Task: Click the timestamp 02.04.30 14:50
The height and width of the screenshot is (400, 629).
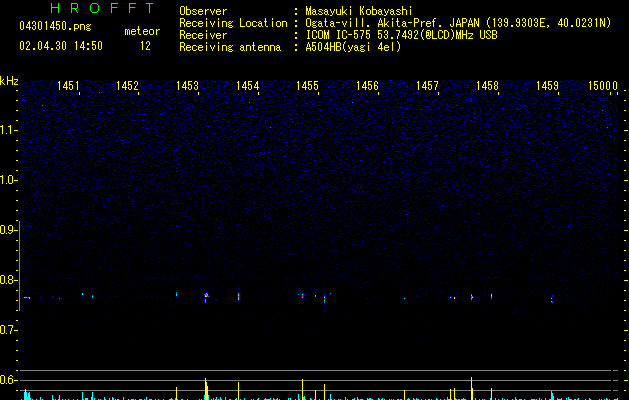Action: 61,46
